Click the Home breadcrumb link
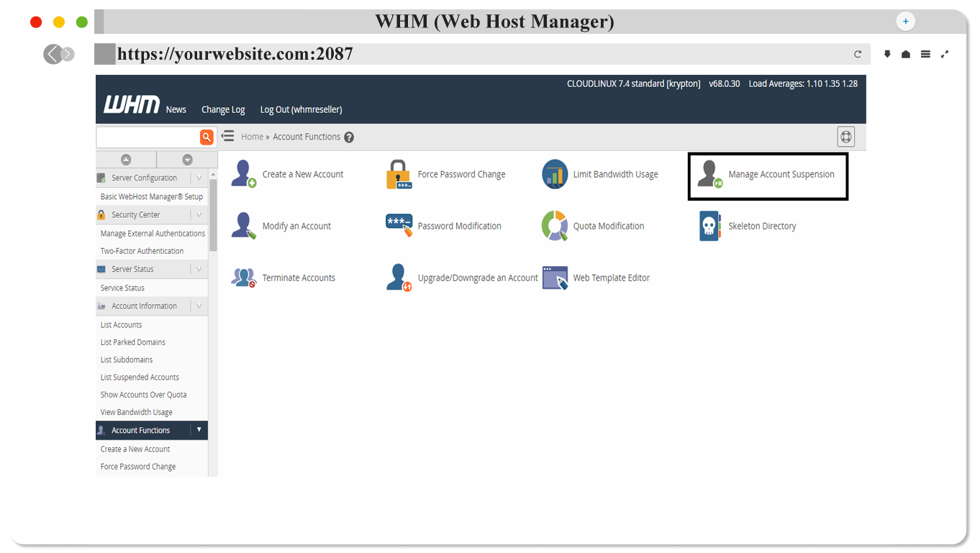 tap(252, 137)
